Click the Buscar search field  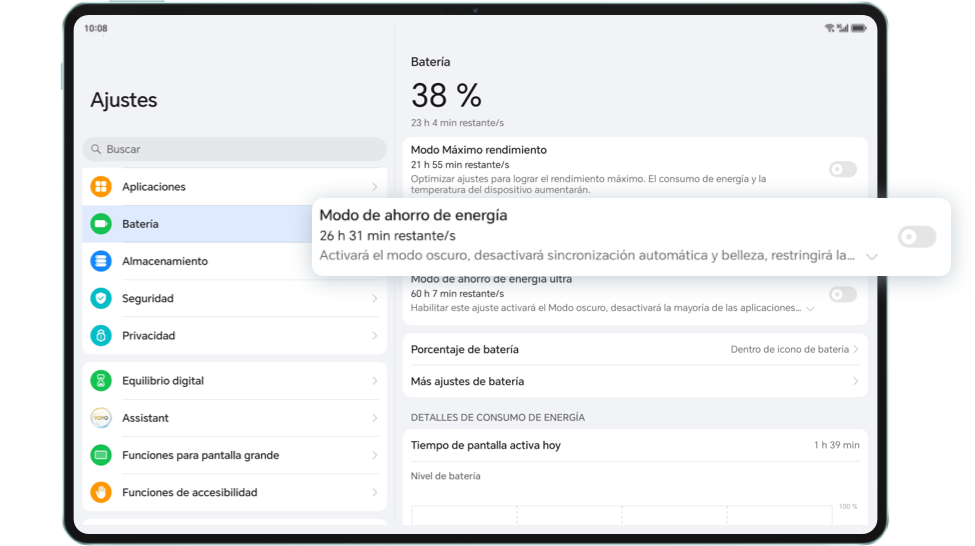234,149
